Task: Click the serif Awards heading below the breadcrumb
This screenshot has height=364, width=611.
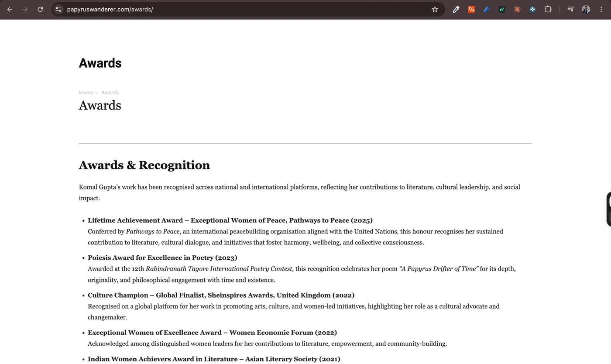Action: tap(100, 105)
